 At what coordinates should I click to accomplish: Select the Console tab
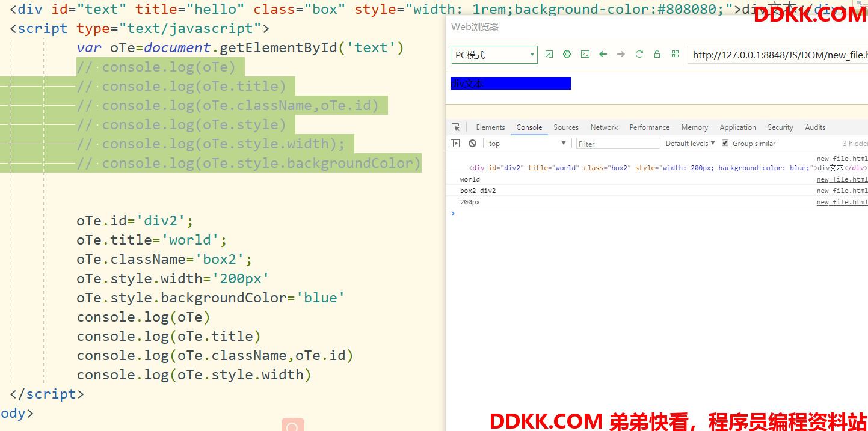[529, 127]
